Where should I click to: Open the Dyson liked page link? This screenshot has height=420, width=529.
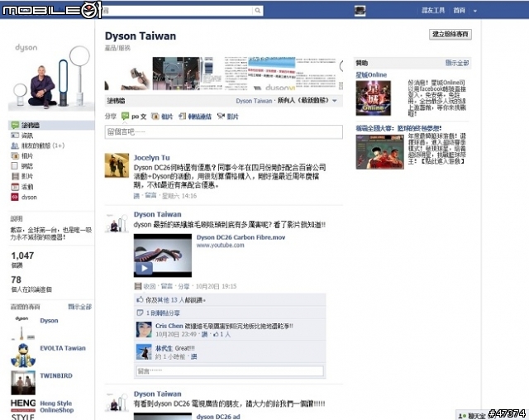point(49,321)
